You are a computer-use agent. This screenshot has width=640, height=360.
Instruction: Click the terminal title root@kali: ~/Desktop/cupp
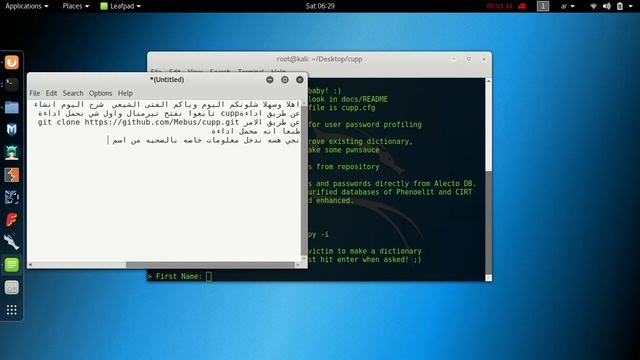click(320, 59)
